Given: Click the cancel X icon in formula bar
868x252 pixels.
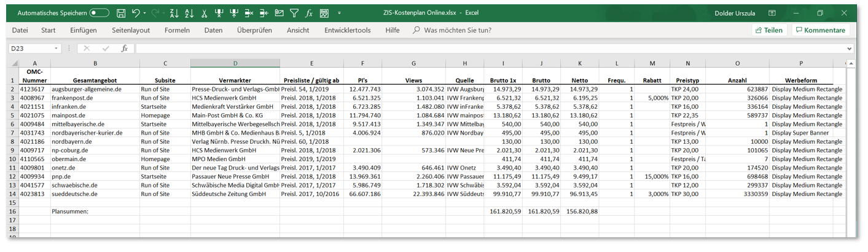Looking at the screenshot, I should [x=87, y=48].
